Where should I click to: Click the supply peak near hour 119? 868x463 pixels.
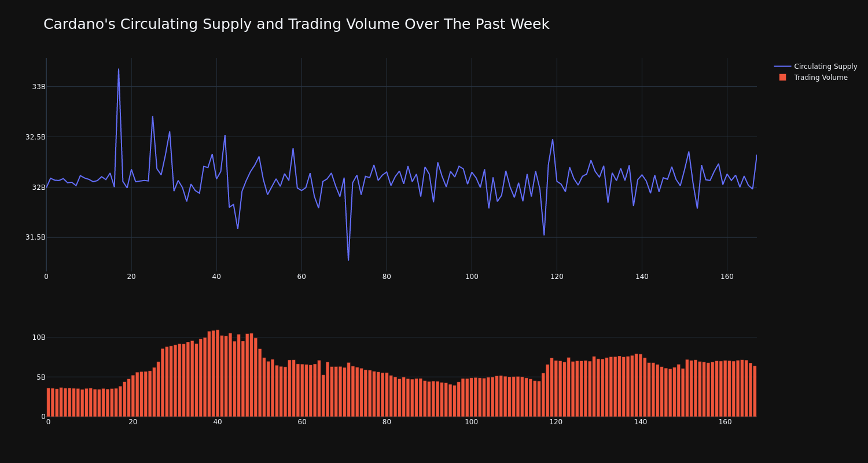[553, 139]
